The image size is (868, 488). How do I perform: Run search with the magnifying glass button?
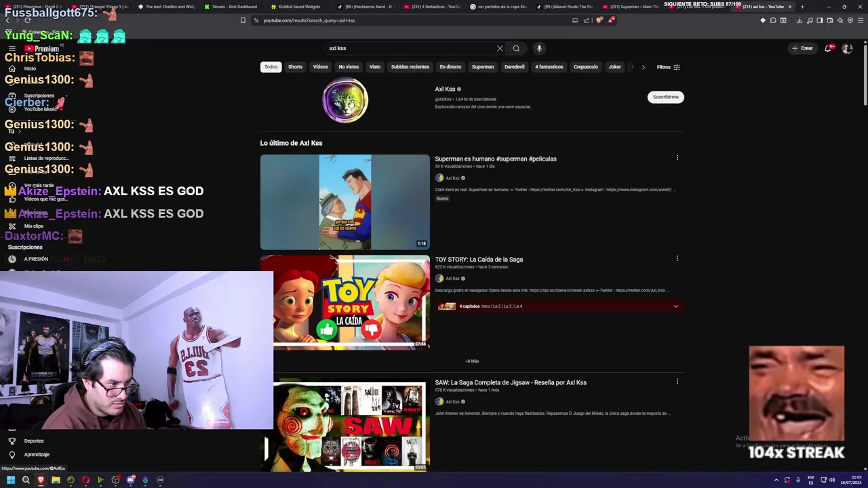click(x=516, y=48)
